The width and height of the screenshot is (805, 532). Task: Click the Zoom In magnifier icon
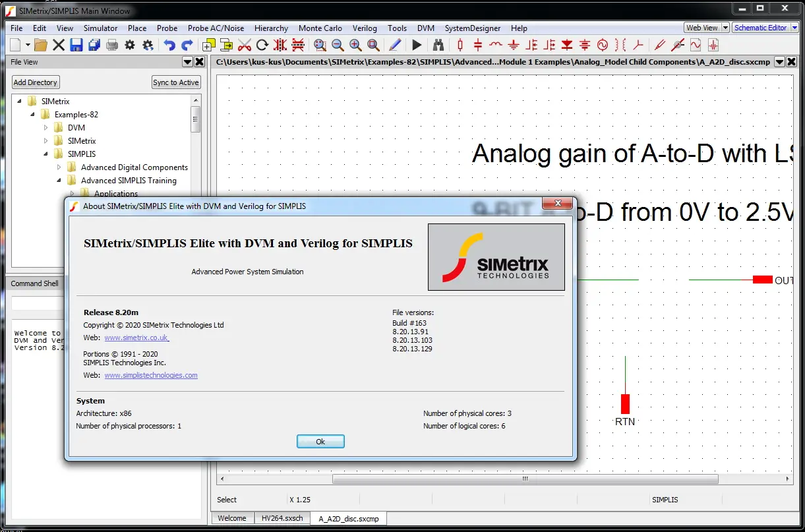pos(355,45)
